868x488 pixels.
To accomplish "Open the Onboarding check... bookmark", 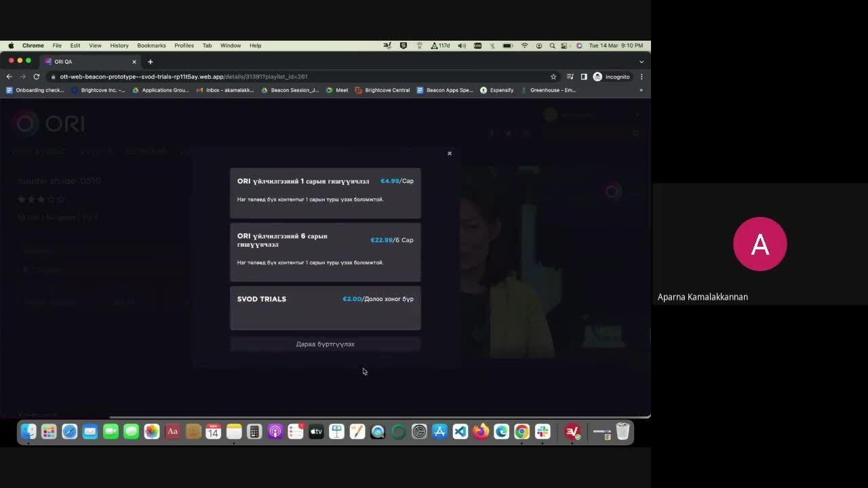I will click(35, 90).
